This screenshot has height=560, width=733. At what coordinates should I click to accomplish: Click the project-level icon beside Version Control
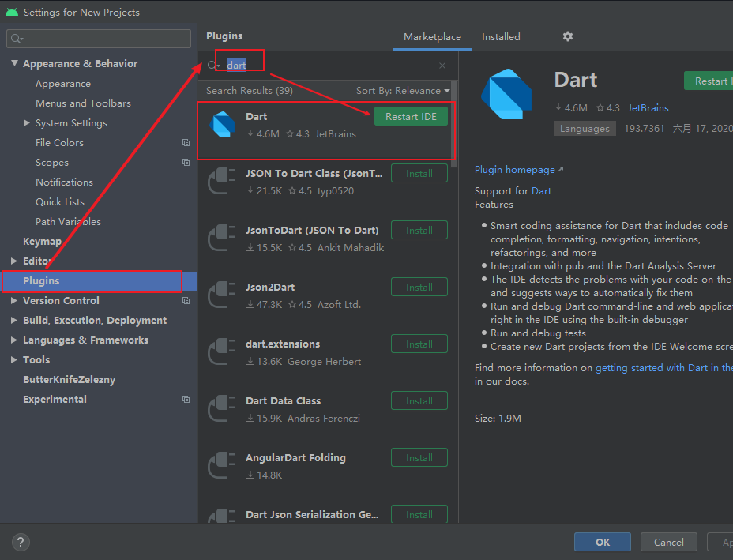coord(186,301)
